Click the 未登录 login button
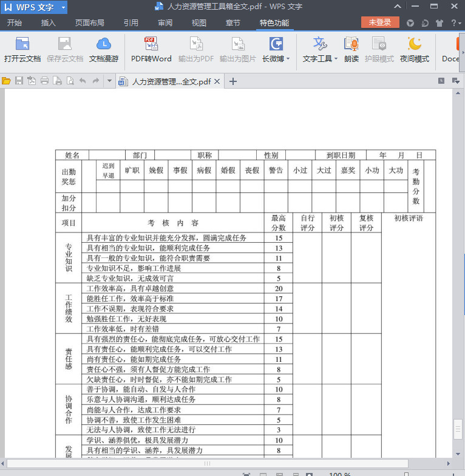The image size is (465, 476). point(380,22)
